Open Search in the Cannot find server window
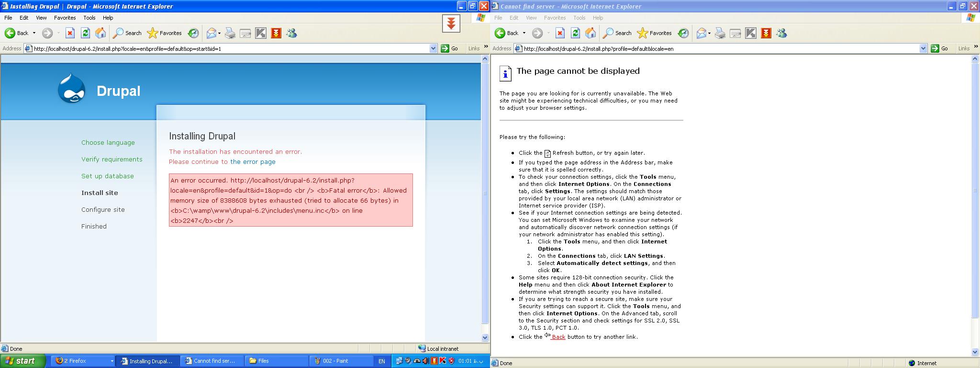980x368 pixels. tap(617, 33)
